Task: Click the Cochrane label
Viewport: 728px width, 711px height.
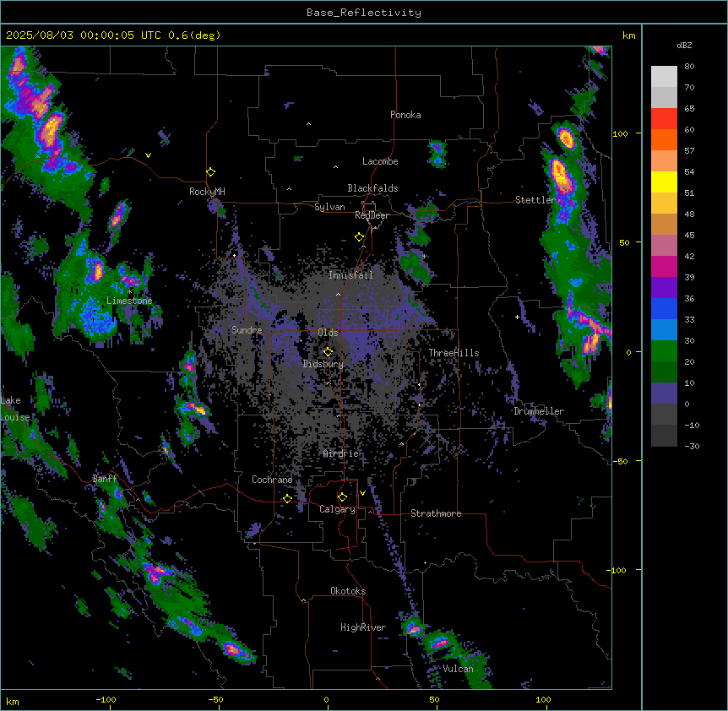Action: [x=272, y=480]
